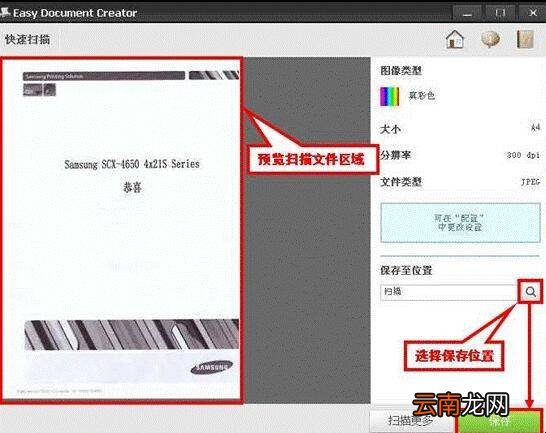Image resolution: width=546 pixels, height=433 pixels.
Task: Select the 300 dpi resolution value
Action: pos(523,155)
